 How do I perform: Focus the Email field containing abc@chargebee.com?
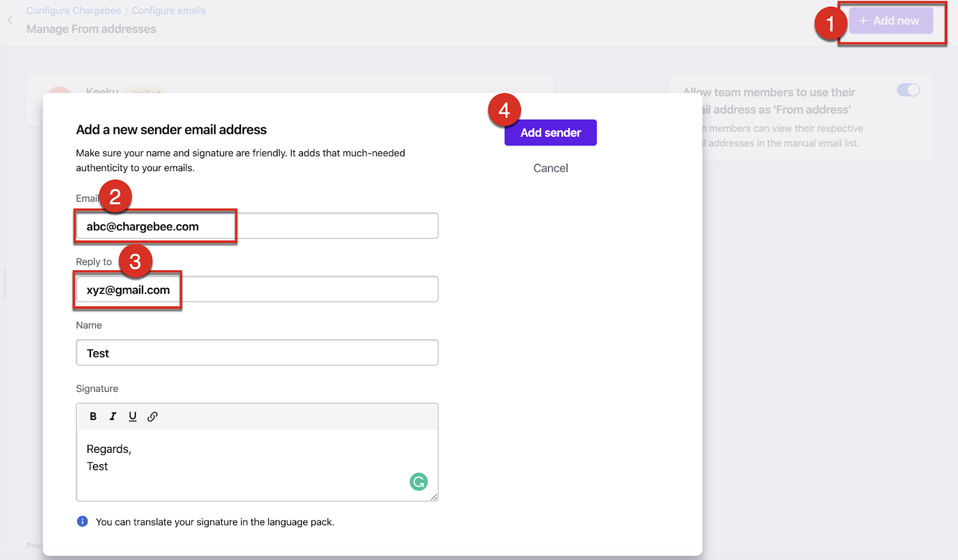point(257,226)
